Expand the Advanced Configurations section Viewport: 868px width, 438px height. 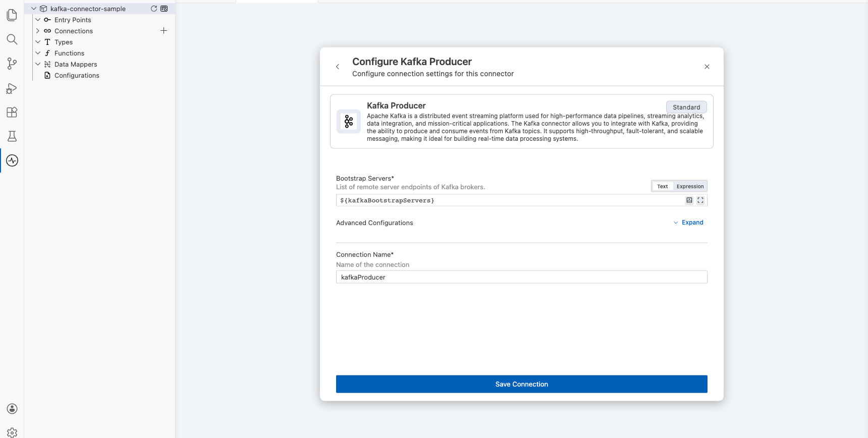[688, 223]
